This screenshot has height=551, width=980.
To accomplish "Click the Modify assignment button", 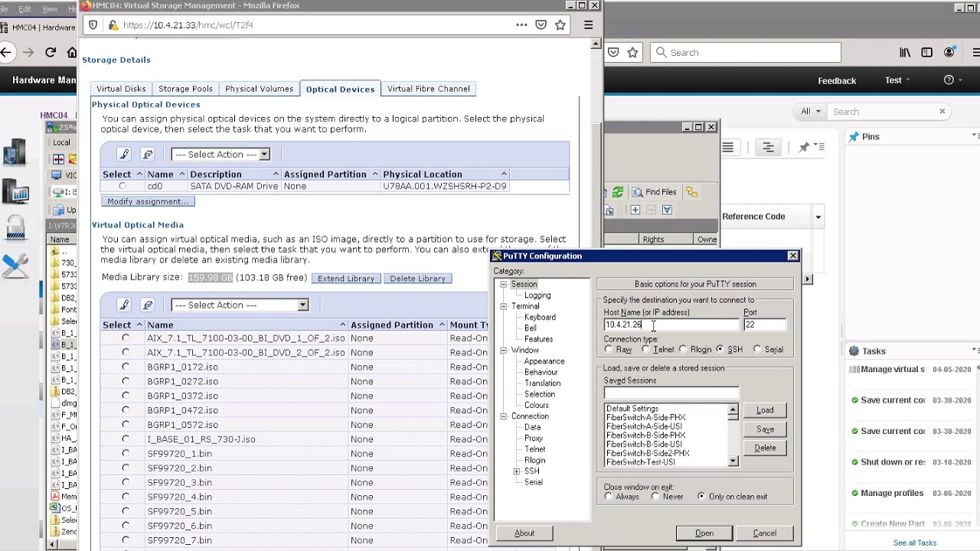I will pyautogui.click(x=148, y=202).
